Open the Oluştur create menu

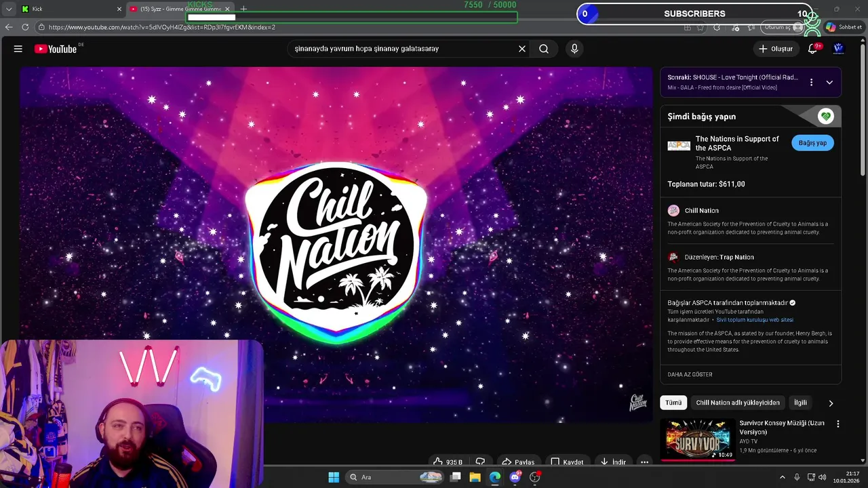[x=776, y=49]
